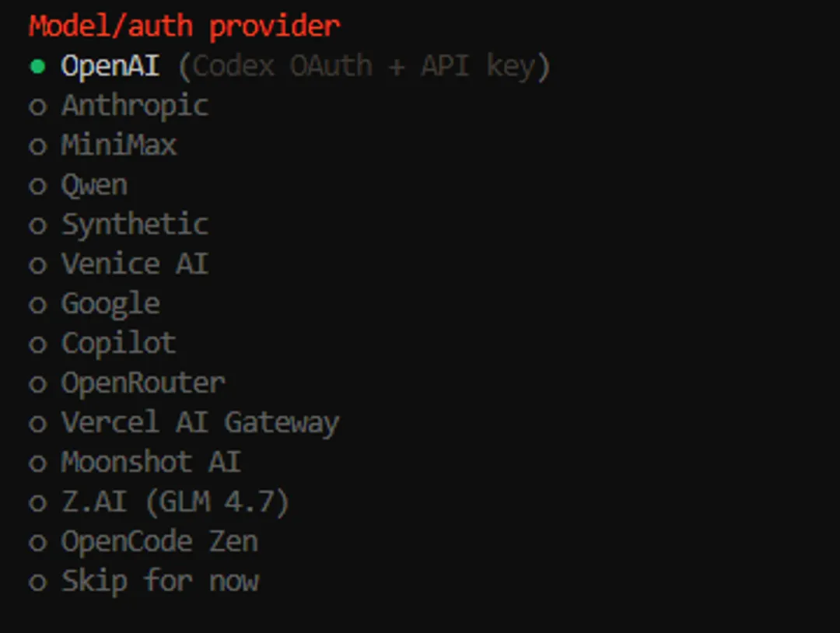Click the Codex OAuth + API key hint
Viewport: 840px width, 633px height.
tap(364, 67)
